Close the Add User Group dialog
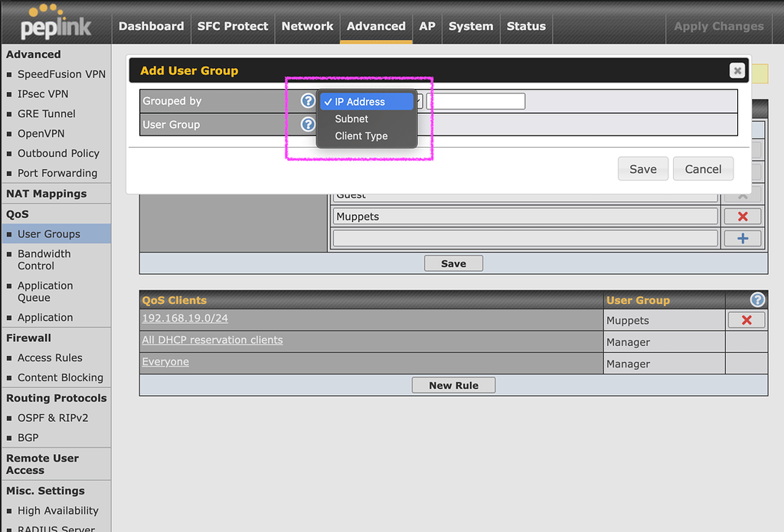This screenshot has height=532, width=784. coord(737,70)
